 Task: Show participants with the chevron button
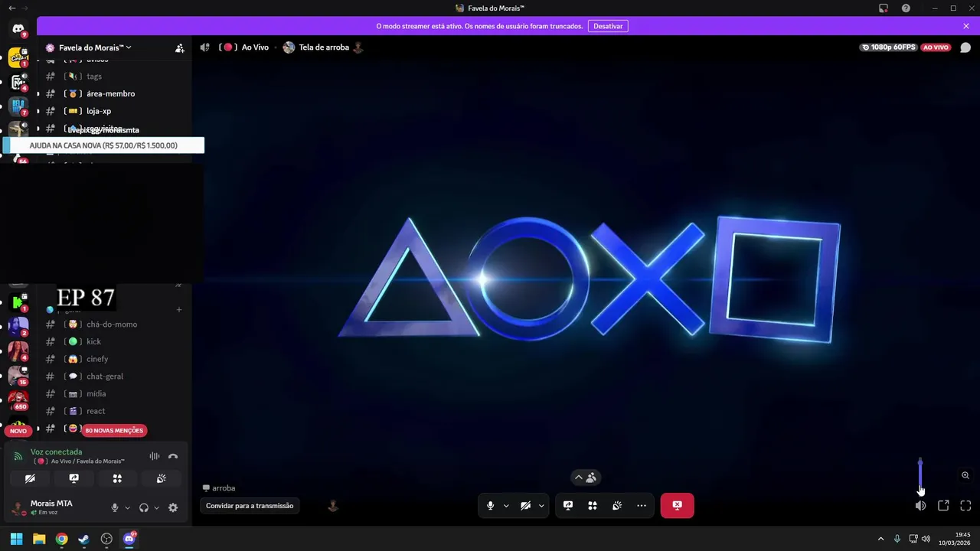(586, 478)
